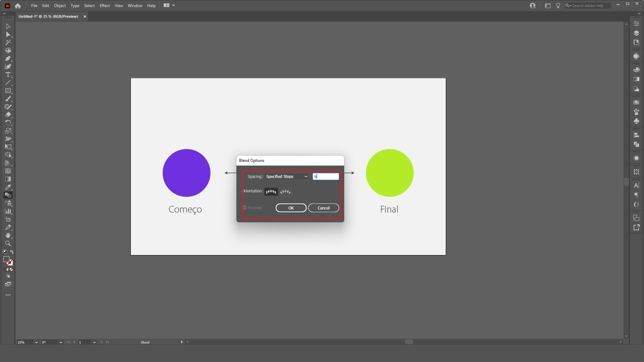Open the Object menu
The height and width of the screenshot is (362, 644).
tap(60, 6)
